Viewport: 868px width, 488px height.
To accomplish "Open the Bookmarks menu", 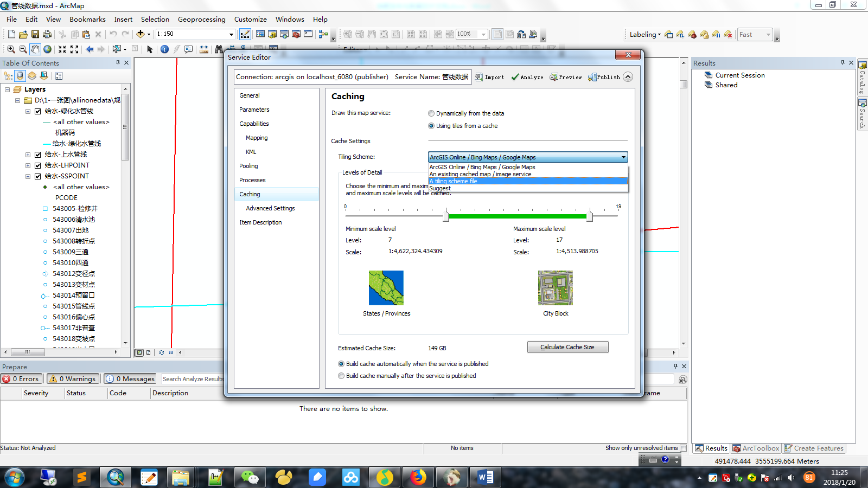I will [87, 19].
